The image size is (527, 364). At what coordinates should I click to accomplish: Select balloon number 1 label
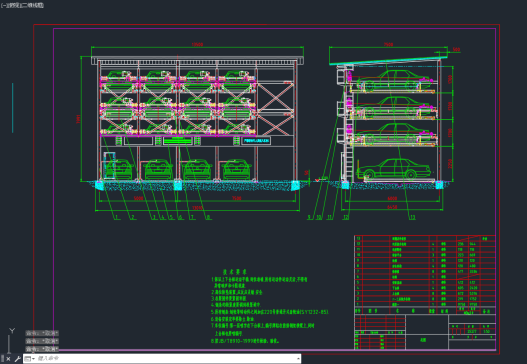click(116, 217)
